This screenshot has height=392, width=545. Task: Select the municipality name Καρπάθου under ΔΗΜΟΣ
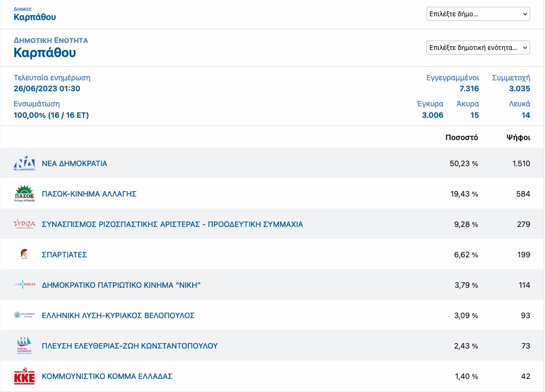(x=35, y=17)
